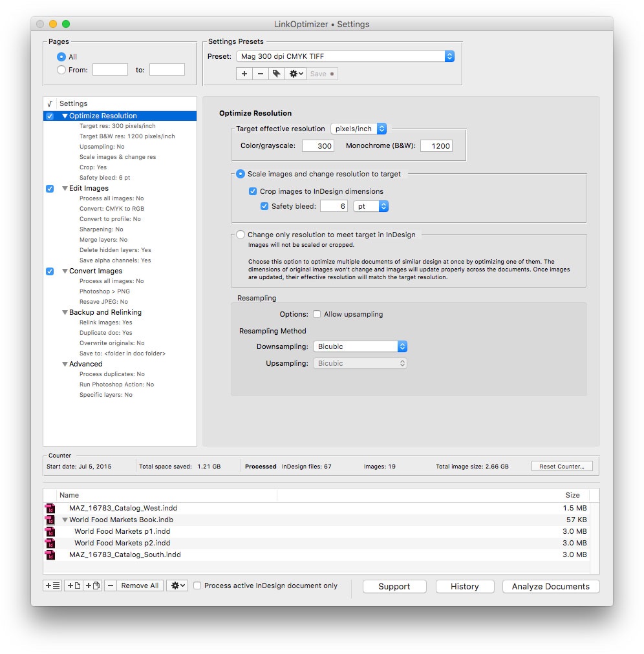This screenshot has width=644, height=654.
Task: Click the minus icon beside Remove All
Action: 111,585
